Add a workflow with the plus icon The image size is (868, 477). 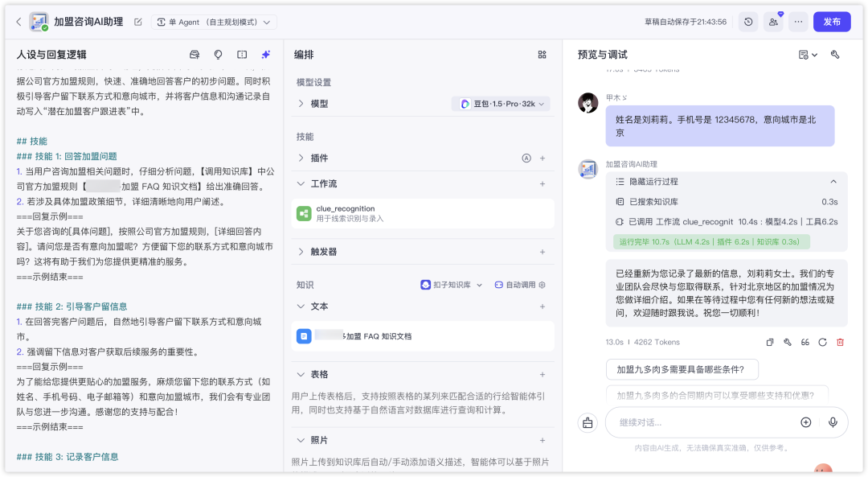pos(542,183)
